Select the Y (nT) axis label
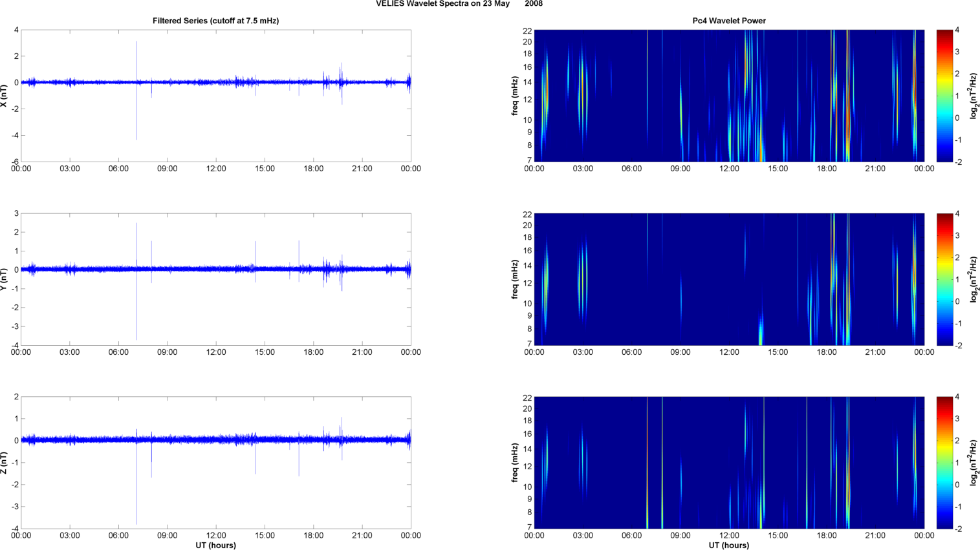The height and width of the screenshot is (550, 980). pos(4,279)
